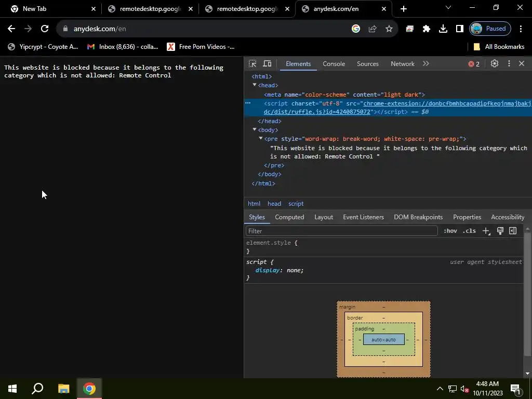Click the three-dot node actions gutter
Screen dimensions: 532x399
click(248, 103)
